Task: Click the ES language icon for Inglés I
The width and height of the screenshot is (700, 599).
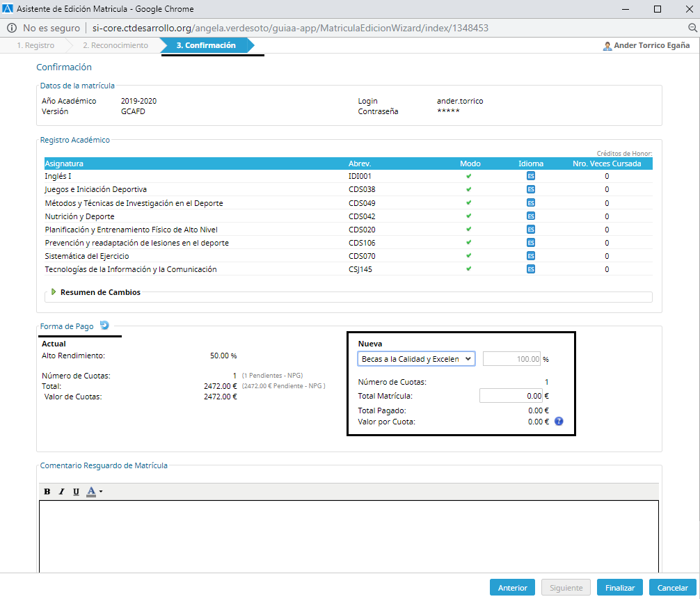Action: click(530, 176)
